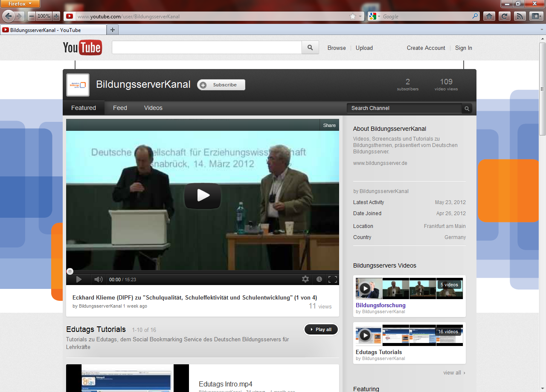
Task: Open the Firefox application menu
Action: tap(20, 4)
